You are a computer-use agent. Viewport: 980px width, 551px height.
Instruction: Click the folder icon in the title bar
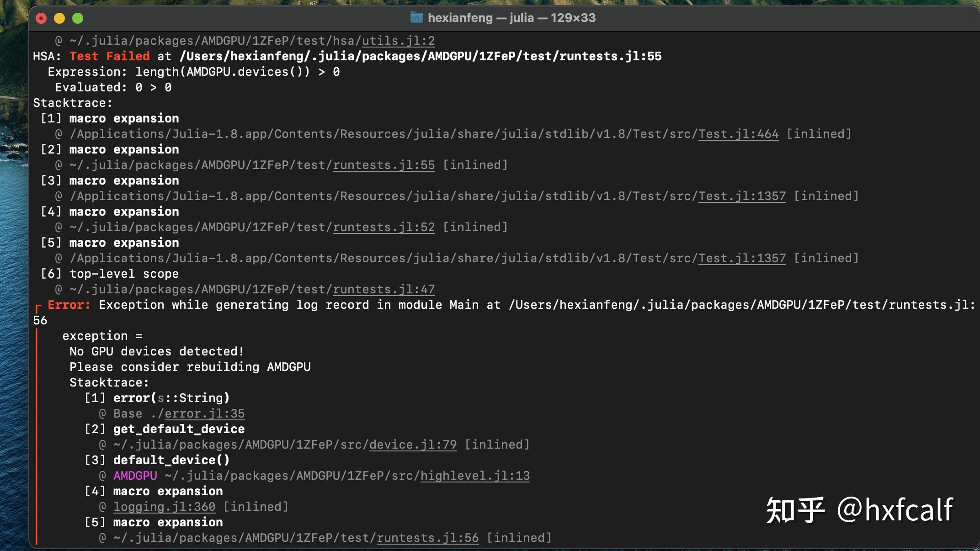(416, 18)
